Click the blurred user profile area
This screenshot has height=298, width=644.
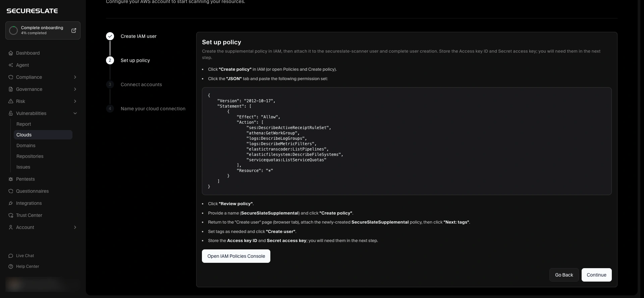coord(43,284)
